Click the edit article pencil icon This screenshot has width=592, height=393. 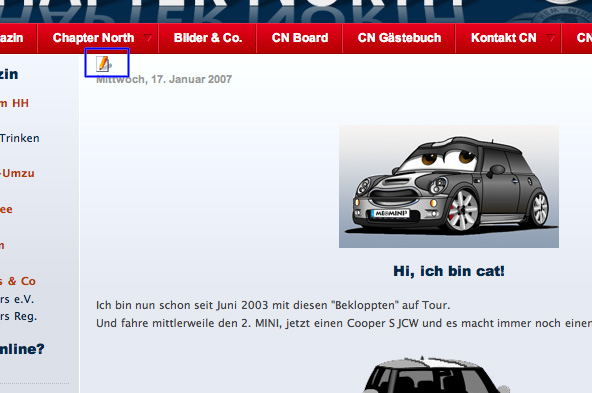click(103, 63)
